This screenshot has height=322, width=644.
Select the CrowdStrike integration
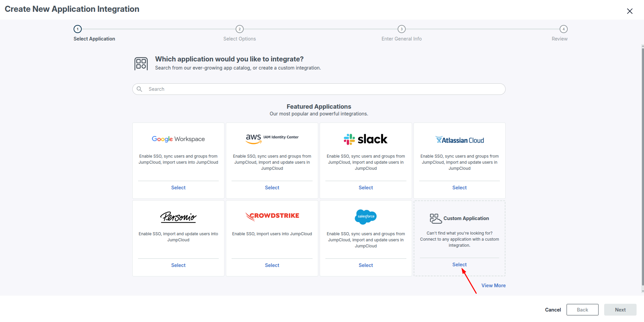[272, 265]
